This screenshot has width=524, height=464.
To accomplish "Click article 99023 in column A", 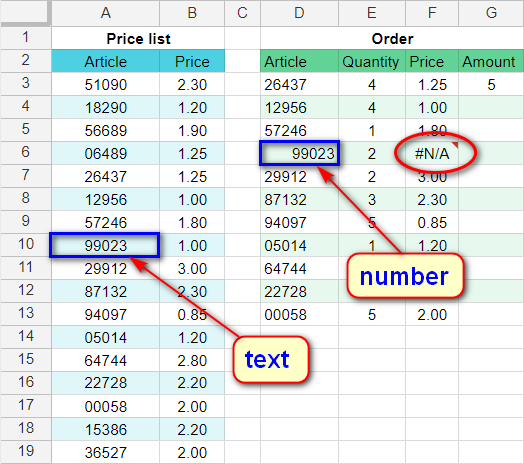I will 105,245.
